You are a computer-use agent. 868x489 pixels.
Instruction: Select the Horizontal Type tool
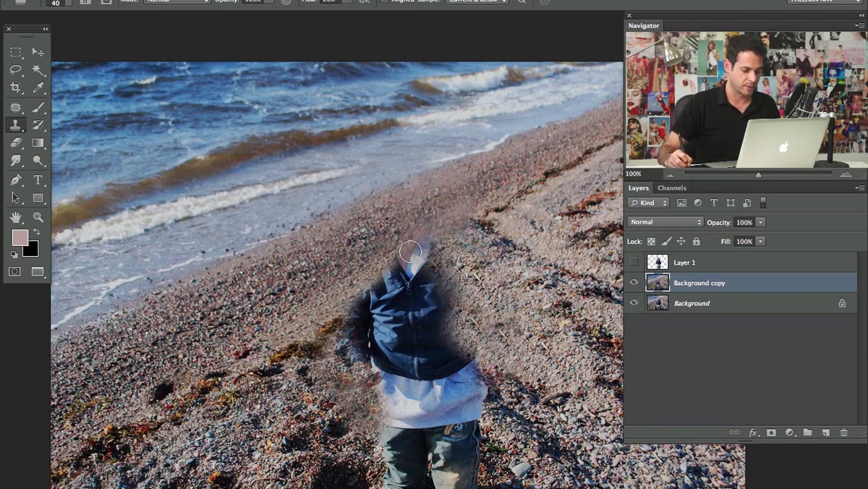pyautogui.click(x=38, y=180)
